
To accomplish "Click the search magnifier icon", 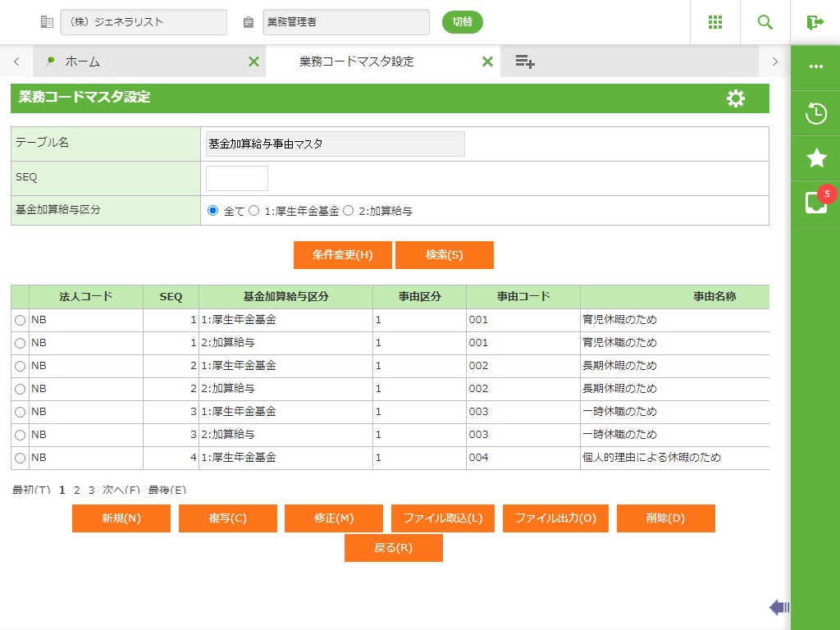I will point(765,22).
